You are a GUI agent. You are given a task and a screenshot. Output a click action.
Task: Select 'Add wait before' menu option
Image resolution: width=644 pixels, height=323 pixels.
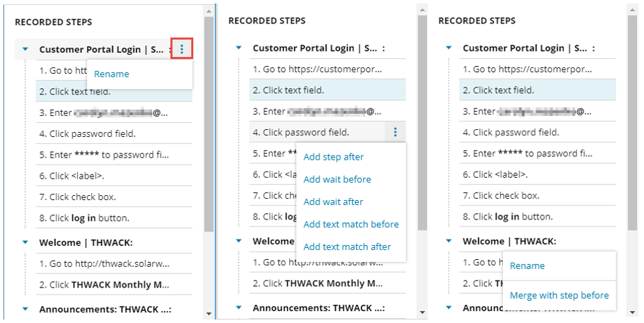[337, 179]
